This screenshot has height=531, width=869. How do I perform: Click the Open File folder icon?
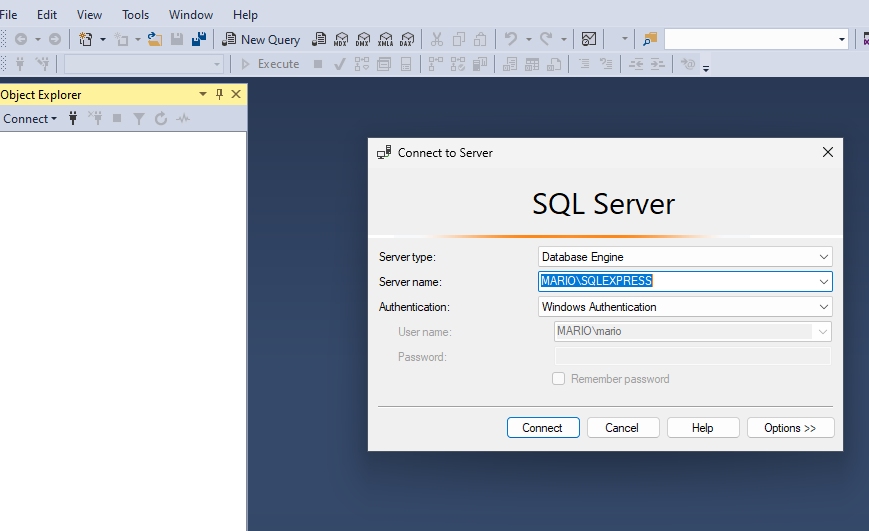pyautogui.click(x=155, y=39)
